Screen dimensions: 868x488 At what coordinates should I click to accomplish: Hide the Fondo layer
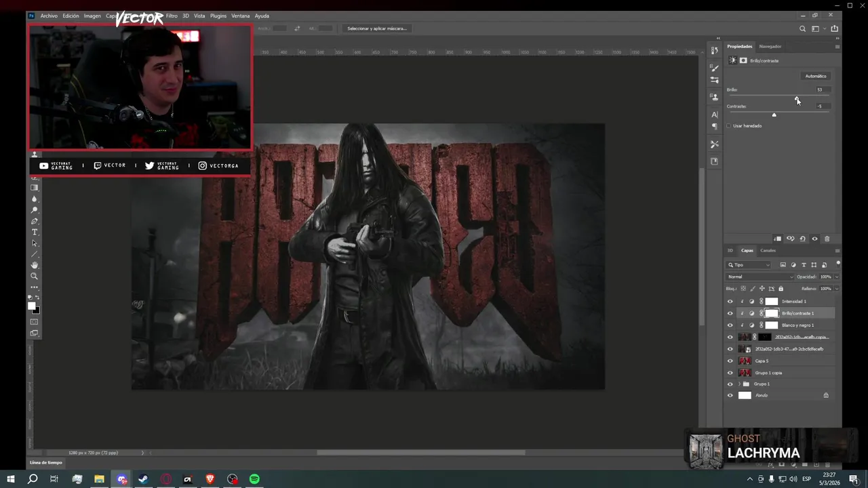click(x=730, y=395)
